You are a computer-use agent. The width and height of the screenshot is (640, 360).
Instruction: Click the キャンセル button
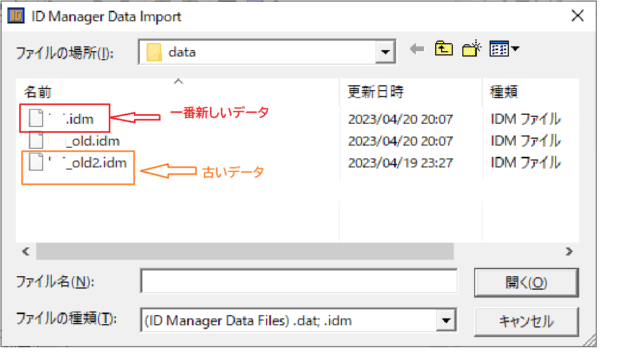click(x=526, y=322)
